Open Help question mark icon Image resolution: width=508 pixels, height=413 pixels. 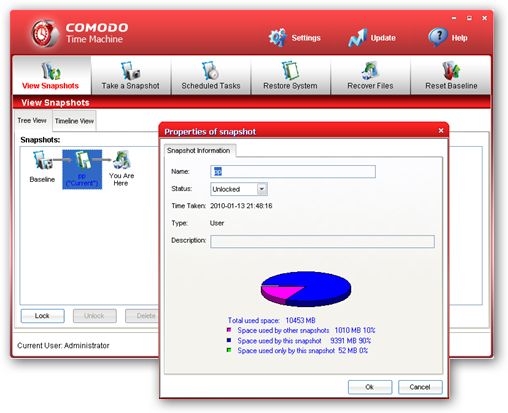[438, 37]
